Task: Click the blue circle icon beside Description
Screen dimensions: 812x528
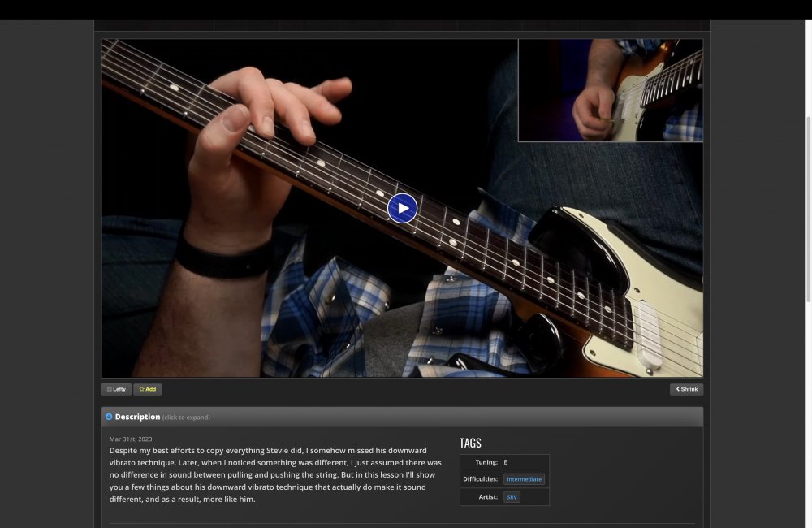Action: (x=109, y=417)
